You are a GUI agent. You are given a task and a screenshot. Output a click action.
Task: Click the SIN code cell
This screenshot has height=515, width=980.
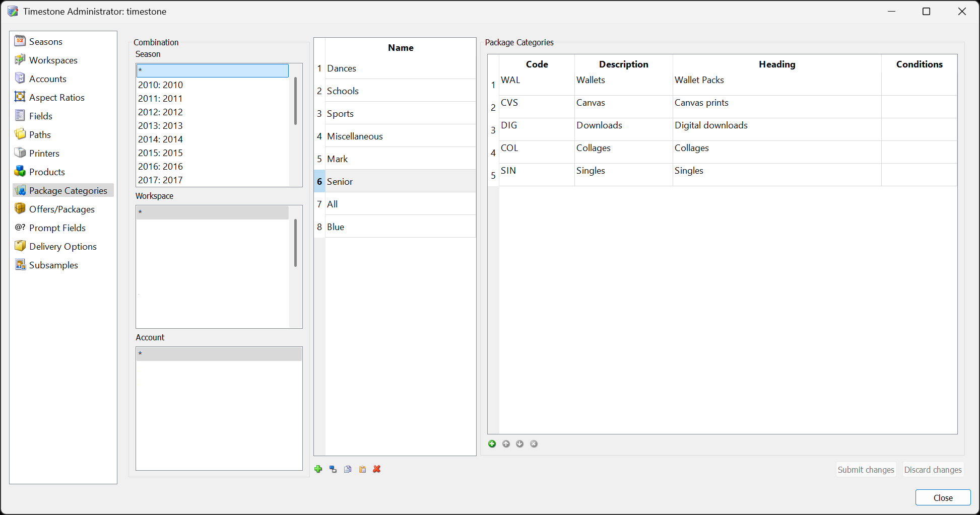tap(537, 175)
